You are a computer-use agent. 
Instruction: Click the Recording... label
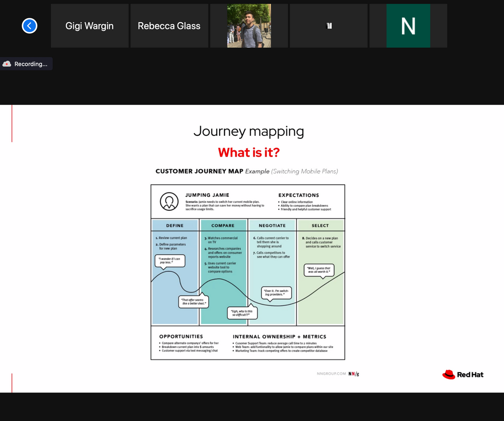point(31,64)
